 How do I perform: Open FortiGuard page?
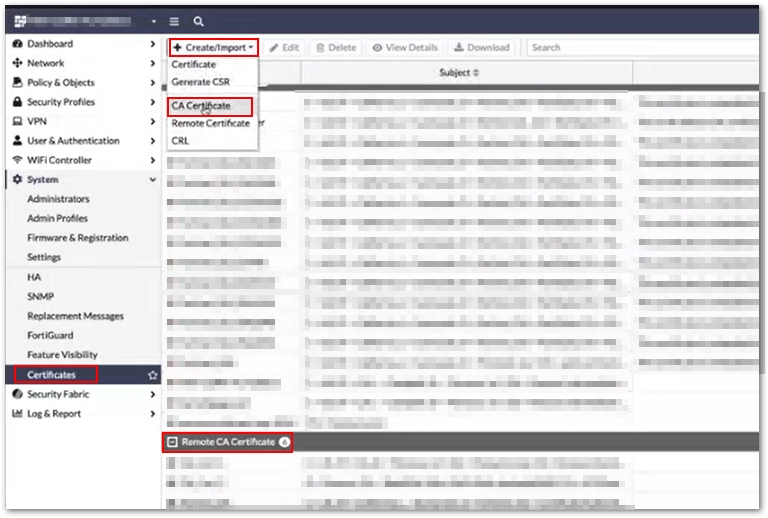50,335
